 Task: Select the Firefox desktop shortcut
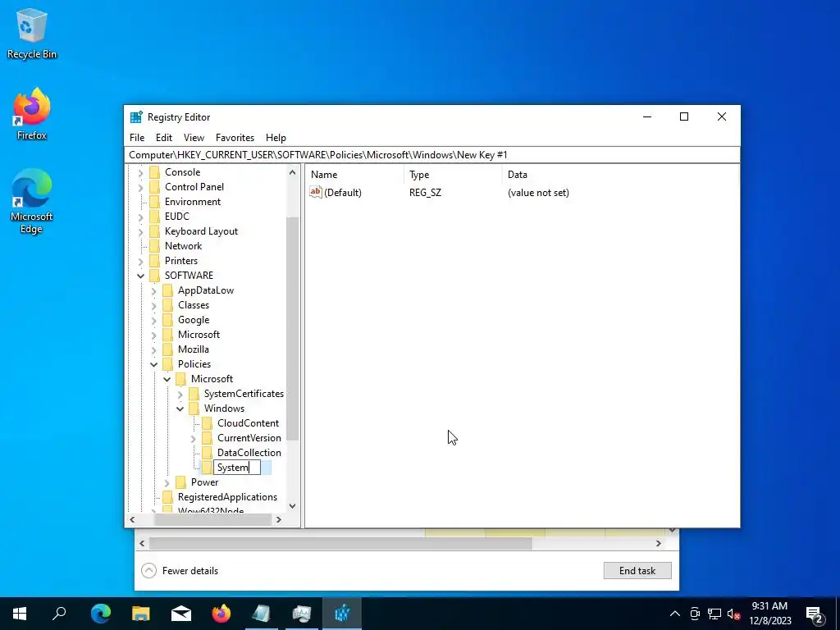pyautogui.click(x=32, y=115)
